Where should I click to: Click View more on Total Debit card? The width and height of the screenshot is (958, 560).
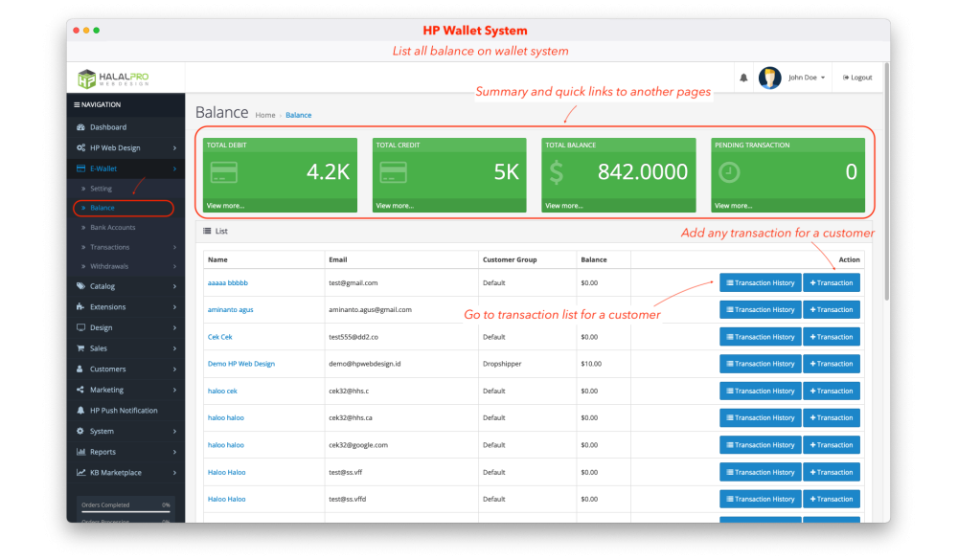pyautogui.click(x=226, y=206)
